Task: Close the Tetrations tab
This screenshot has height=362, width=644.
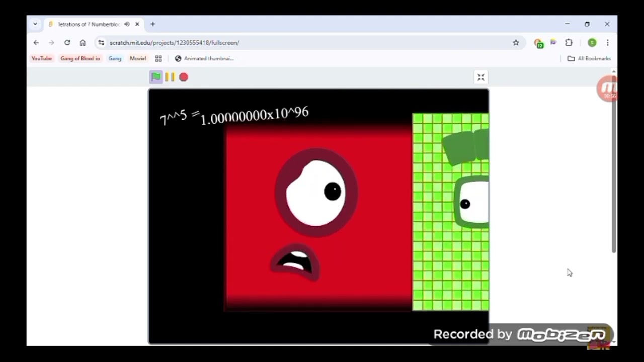Action: (x=137, y=24)
